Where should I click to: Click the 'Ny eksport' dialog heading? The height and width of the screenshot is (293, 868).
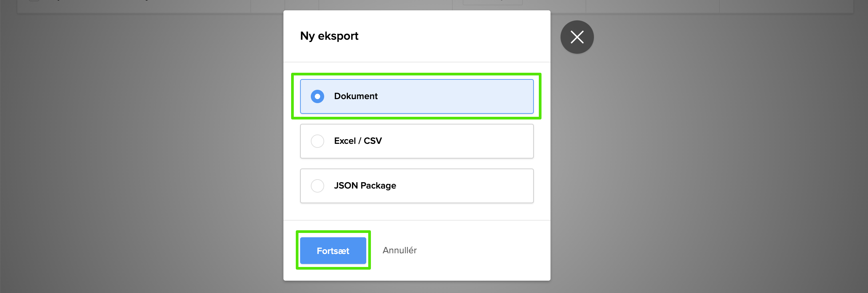click(x=329, y=36)
